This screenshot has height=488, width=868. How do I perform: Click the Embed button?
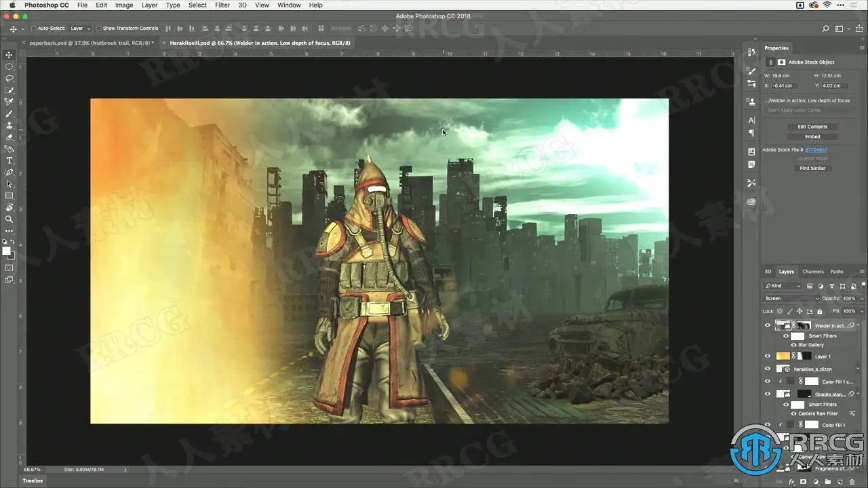coord(812,137)
